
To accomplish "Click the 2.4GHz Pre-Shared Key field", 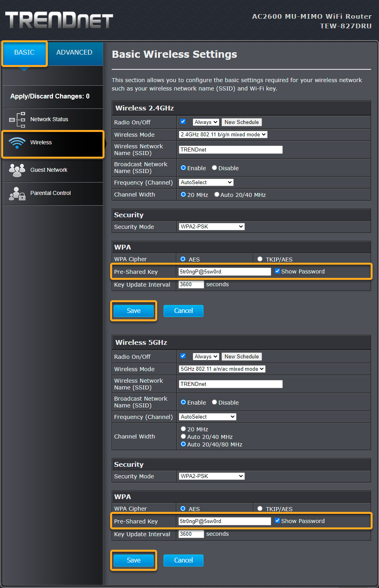I will coord(225,272).
